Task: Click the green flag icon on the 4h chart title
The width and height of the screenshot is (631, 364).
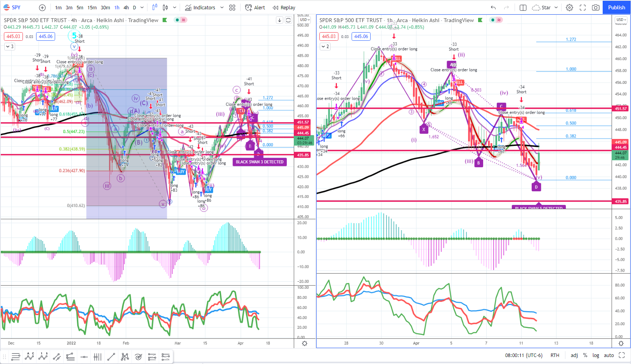Action: point(165,20)
